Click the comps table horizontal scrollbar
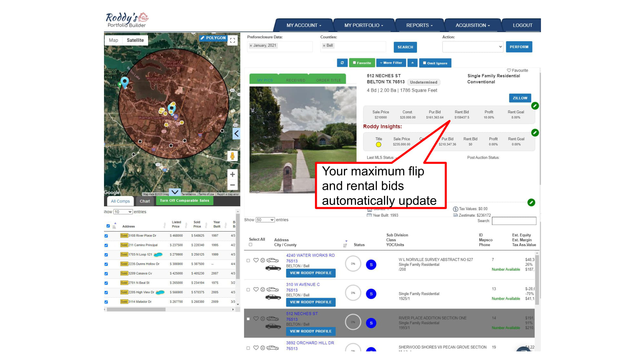Screen dimensions: 644x362 coord(136,310)
